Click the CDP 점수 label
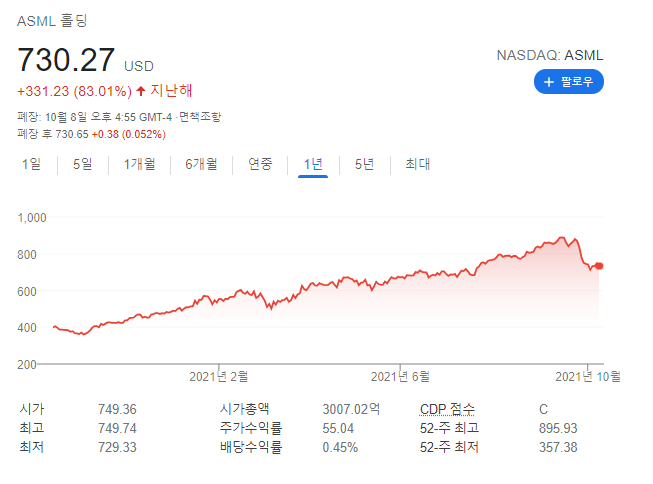This screenshot has height=484, width=653. coord(447,409)
